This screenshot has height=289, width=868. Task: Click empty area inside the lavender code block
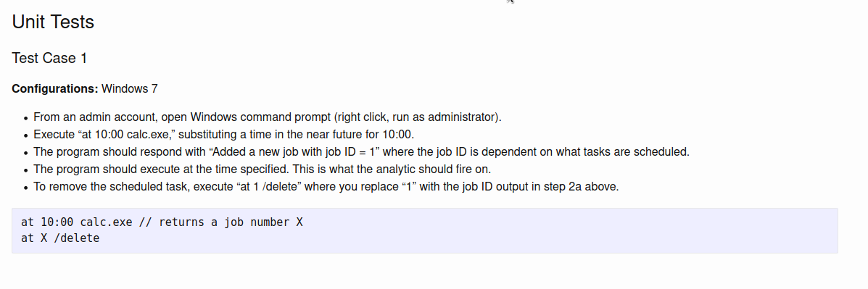[553, 231]
